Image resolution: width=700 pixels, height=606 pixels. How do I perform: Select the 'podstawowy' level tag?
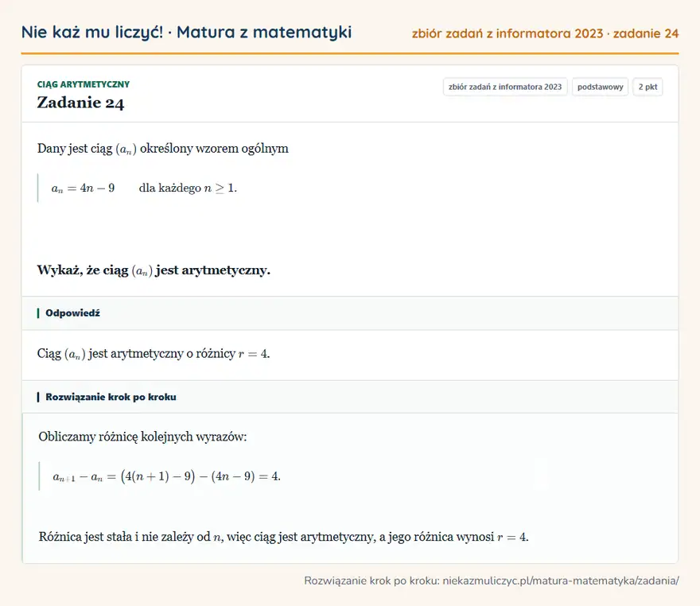pos(600,87)
